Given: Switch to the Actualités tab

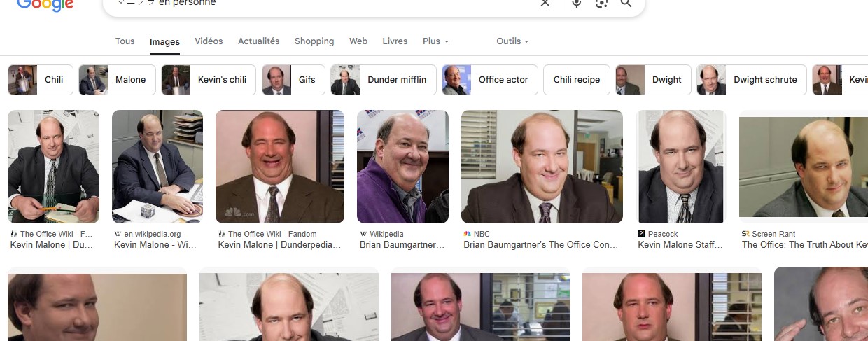Looking at the screenshot, I should (258, 41).
